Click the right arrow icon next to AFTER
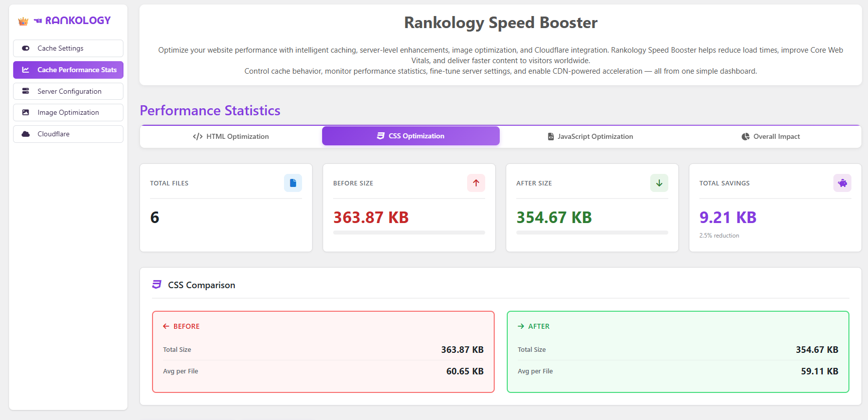This screenshot has width=868, height=420. (x=521, y=326)
